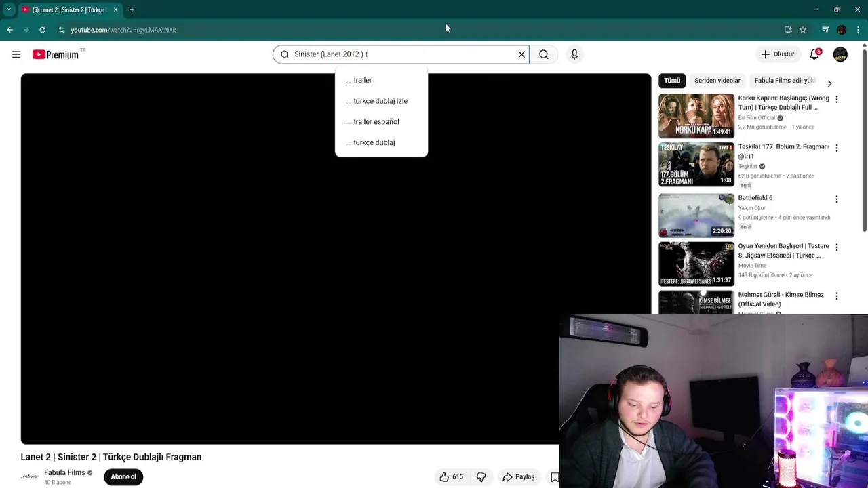Viewport: 868px width, 488px height.
Task: Open browser media controls icon
Action: [825, 30]
